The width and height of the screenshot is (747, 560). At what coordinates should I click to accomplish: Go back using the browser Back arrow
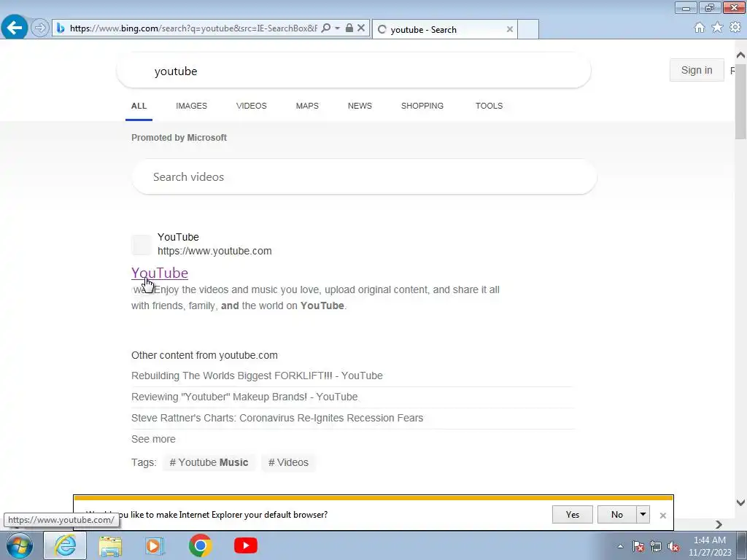[x=15, y=28]
